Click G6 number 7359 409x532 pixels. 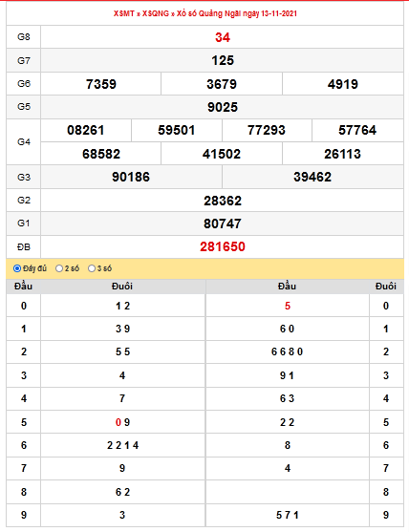100,84
